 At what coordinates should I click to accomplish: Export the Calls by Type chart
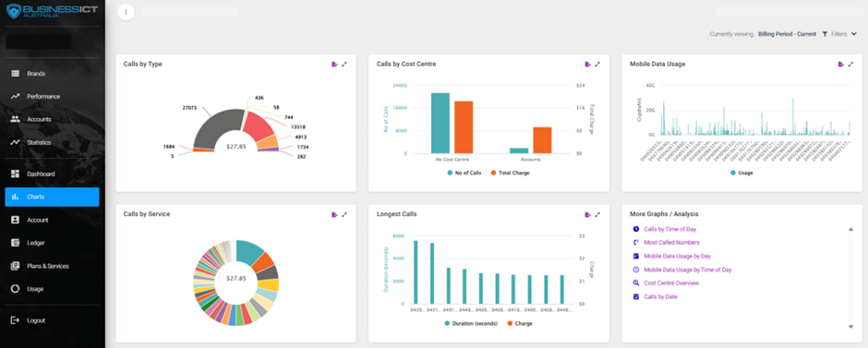[x=334, y=65]
